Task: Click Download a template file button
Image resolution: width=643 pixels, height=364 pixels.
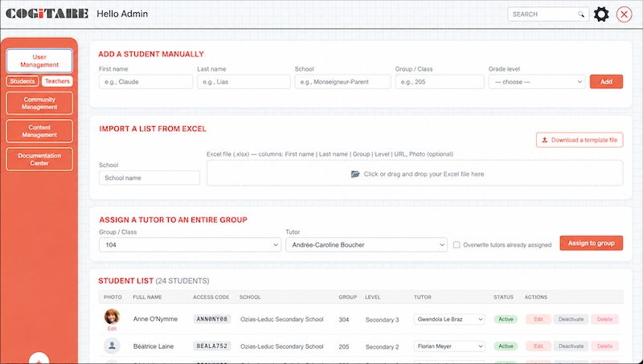Action: click(x=580, y=140)
